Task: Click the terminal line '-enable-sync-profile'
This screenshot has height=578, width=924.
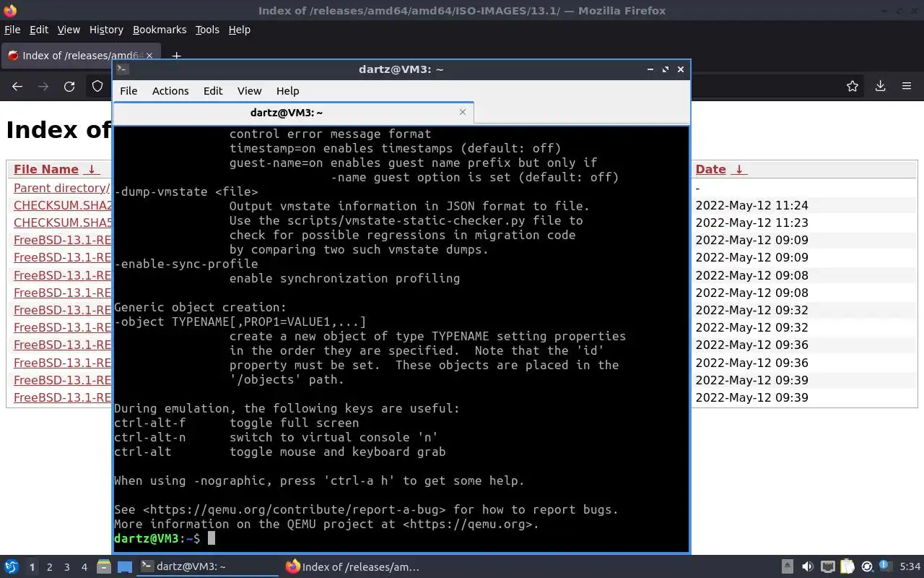Action: click(x=186, y=264)
